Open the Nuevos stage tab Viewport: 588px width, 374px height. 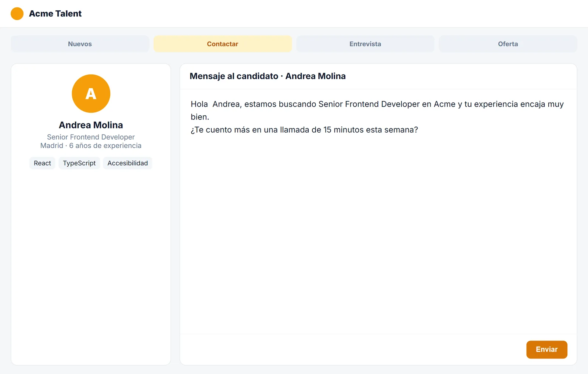click(x=80, y=44)
